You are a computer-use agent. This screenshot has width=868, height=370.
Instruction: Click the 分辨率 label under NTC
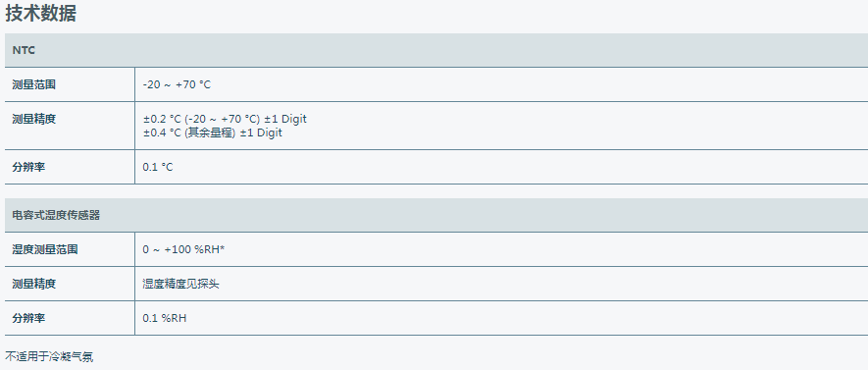pos(28,167)
